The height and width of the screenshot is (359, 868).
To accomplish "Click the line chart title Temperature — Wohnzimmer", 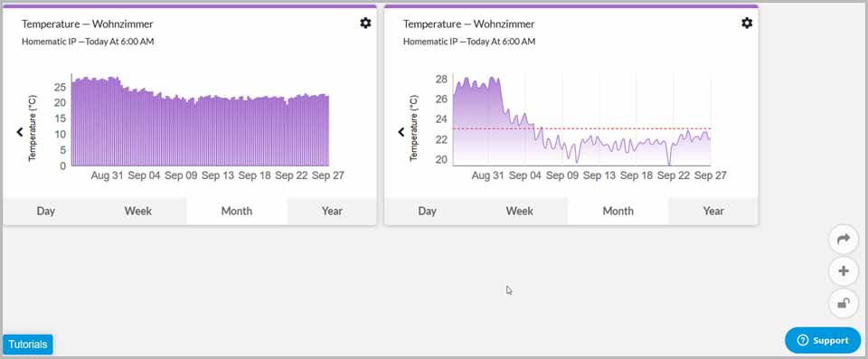I will [469, 24].
